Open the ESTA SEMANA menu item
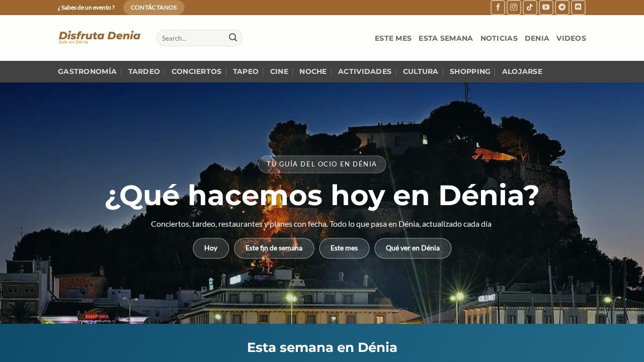Image resolution: width=644 pixels, height=362 pixels. [446, 38]
